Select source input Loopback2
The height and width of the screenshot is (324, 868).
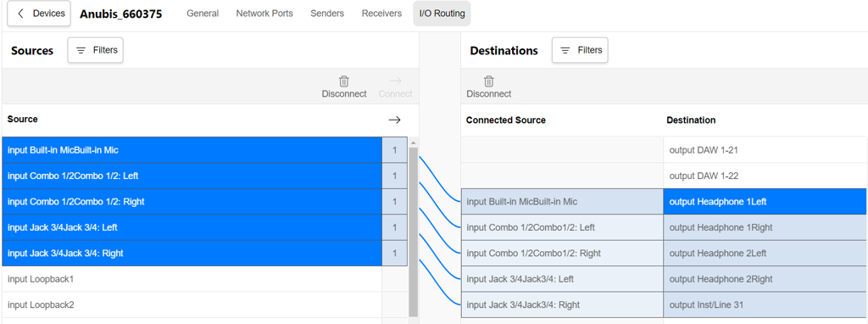[192, 304]
